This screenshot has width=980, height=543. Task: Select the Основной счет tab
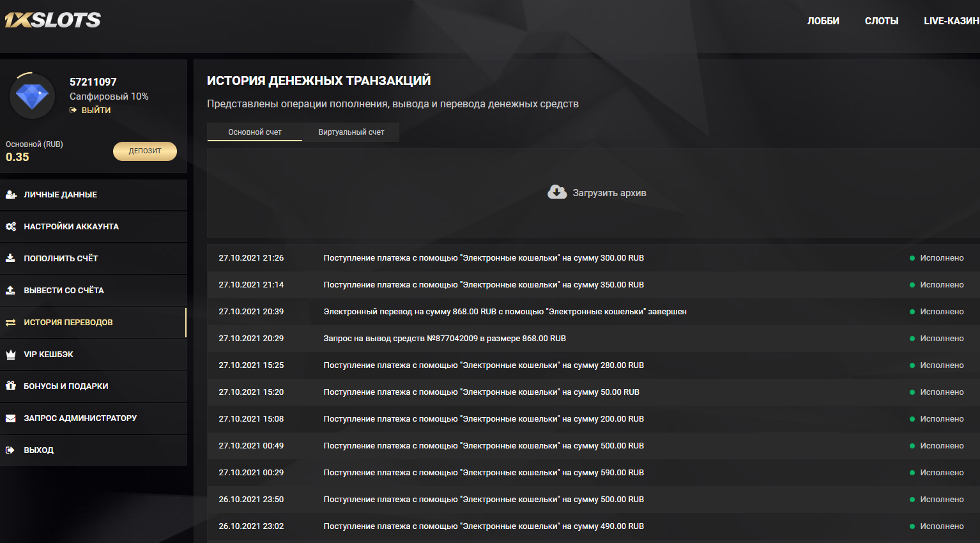point(254,132)
